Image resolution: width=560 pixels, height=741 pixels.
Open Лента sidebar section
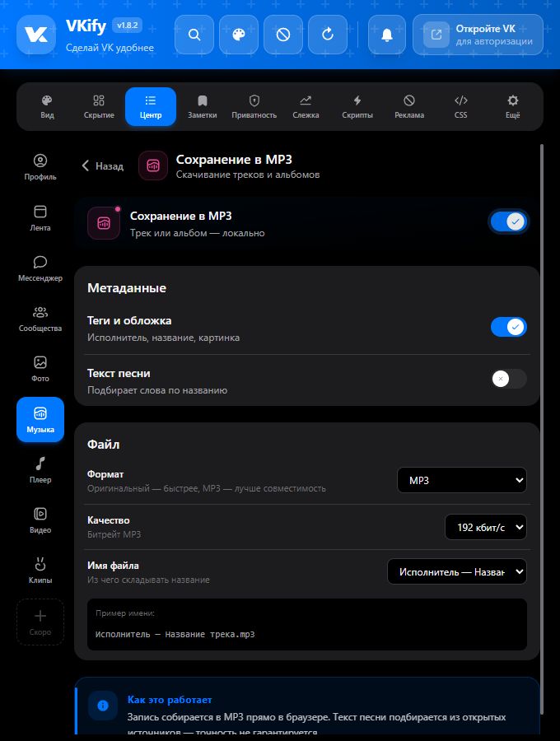coord(40,218)
